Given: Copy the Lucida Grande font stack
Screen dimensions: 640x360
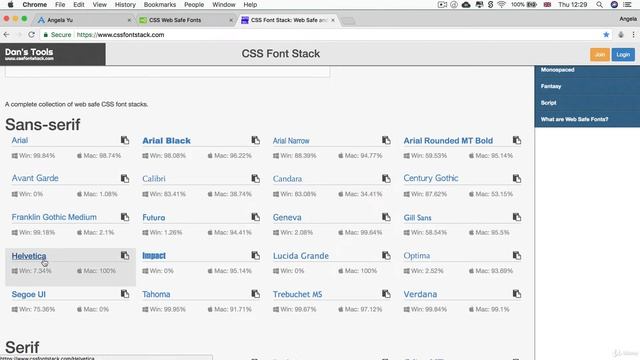Looking at the screenshot, I should [386, 256].
